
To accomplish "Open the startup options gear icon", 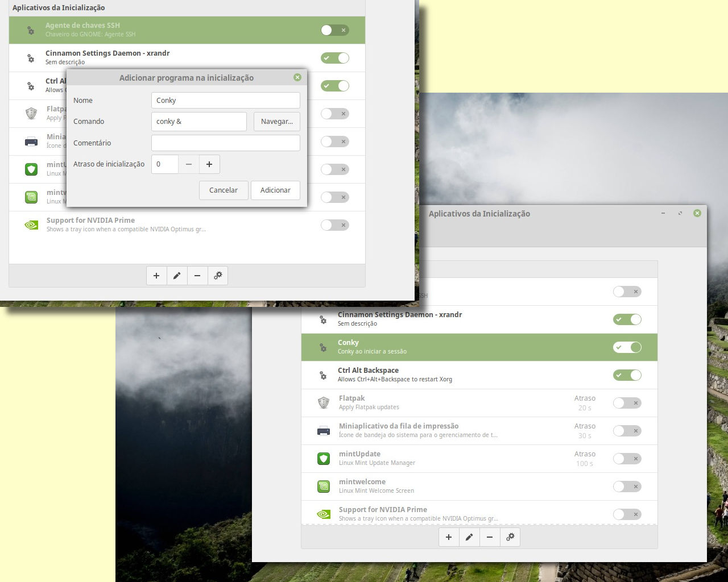I will click(510, 537).
